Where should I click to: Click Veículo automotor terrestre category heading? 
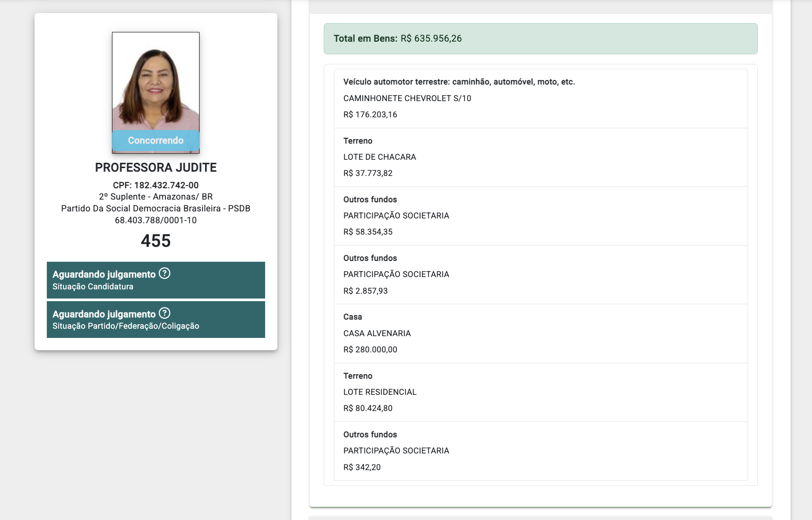[459, 82]
